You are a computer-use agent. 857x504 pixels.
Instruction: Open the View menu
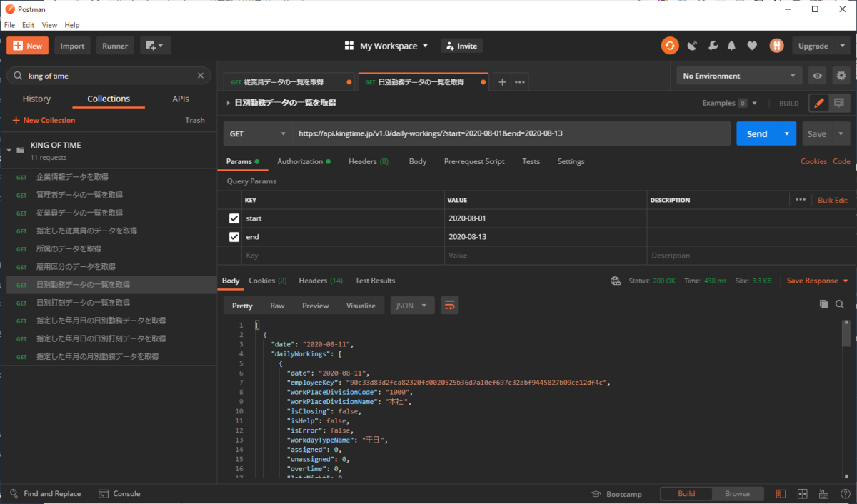[49, 25]
